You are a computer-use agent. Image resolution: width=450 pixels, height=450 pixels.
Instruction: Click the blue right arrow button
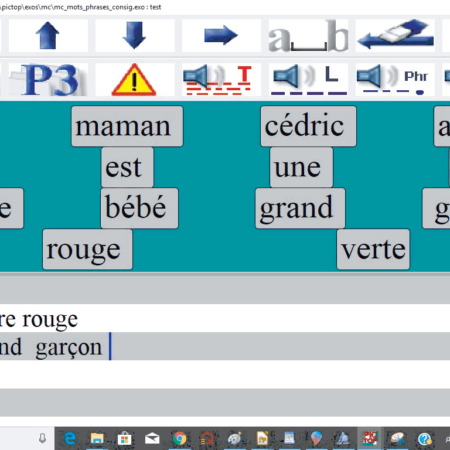click(221, 36)
